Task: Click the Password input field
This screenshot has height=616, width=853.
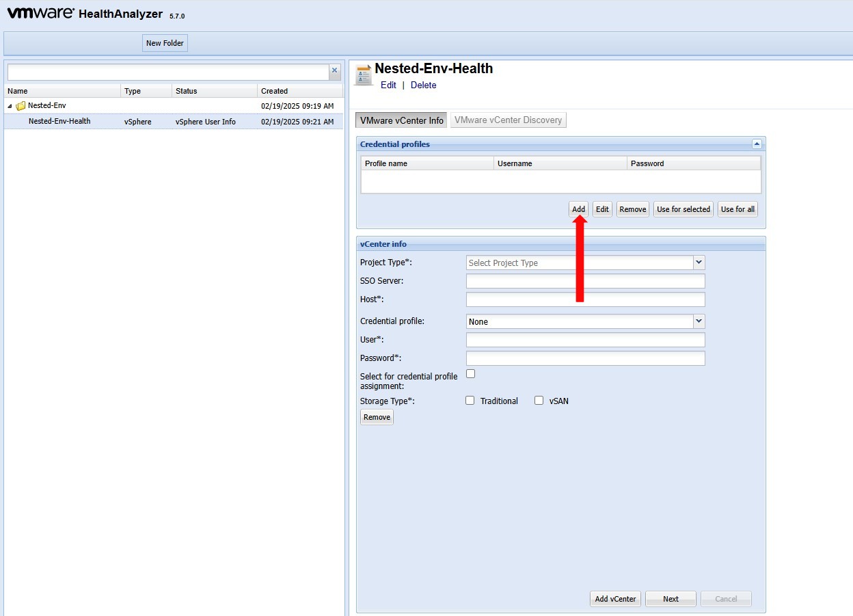Action: click(x=585, y=358)
